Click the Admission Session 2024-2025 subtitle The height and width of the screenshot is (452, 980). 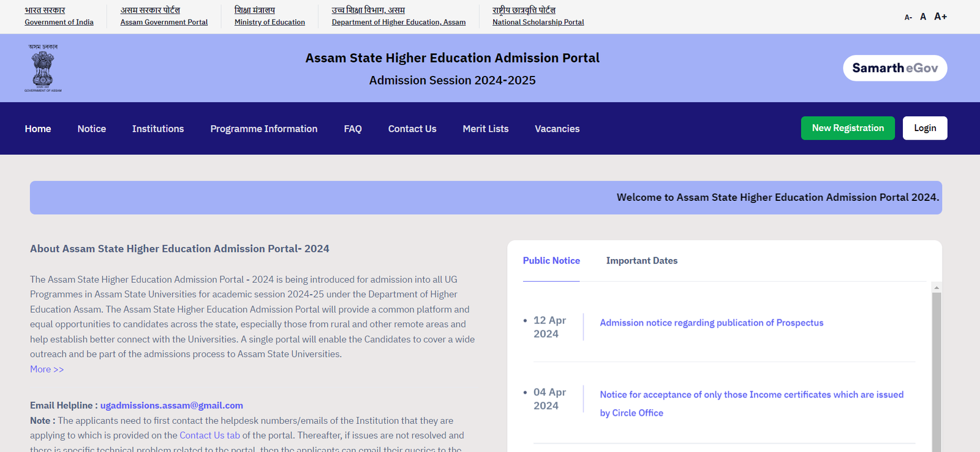[x=452, y=80]
